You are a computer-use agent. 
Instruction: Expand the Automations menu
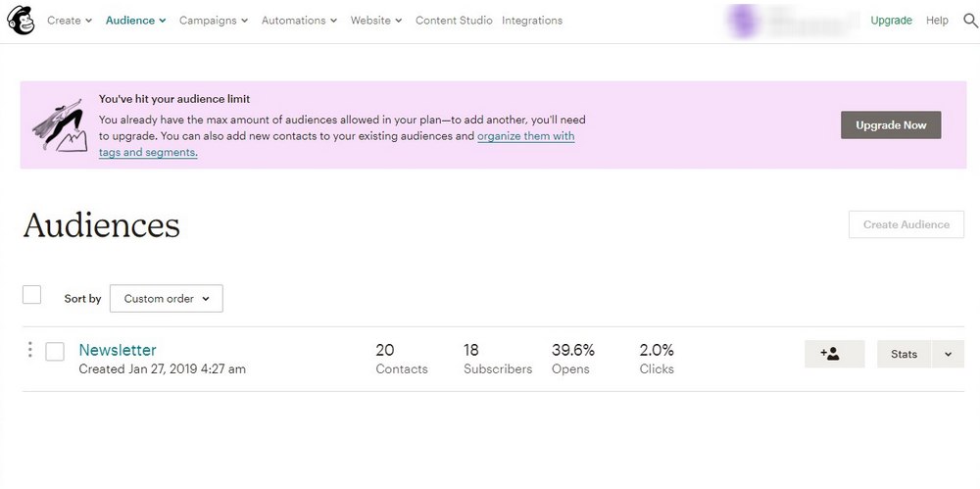pos(299,21)
